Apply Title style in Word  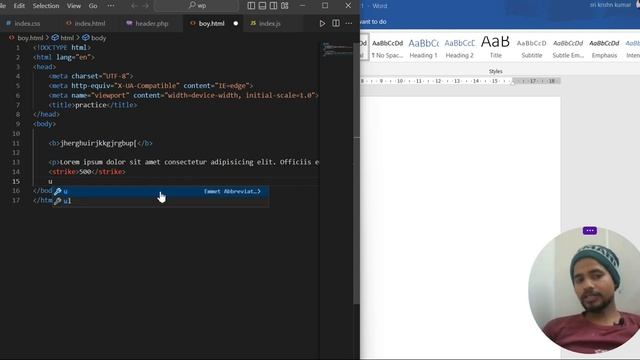coord(496,48)
